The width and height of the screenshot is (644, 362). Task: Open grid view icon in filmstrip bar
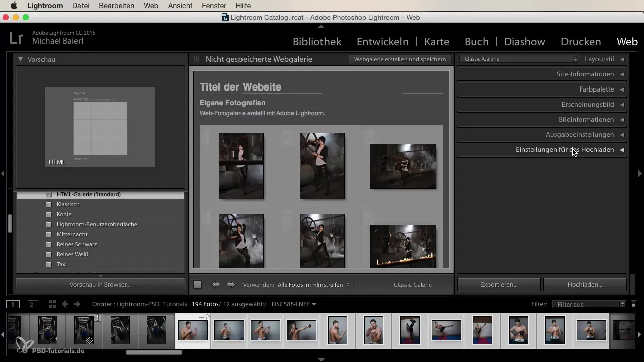(x=52, y=304)
